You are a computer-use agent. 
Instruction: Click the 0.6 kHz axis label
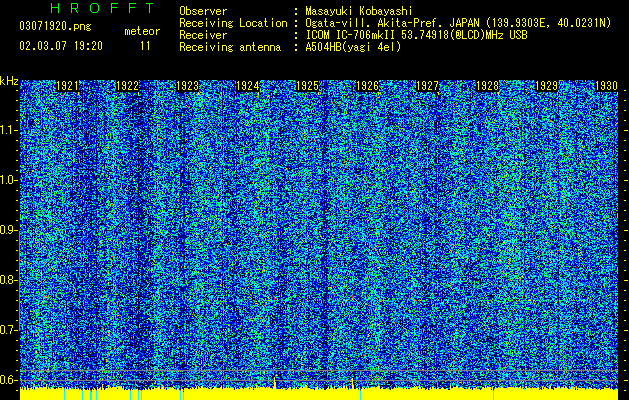(8, 380)
